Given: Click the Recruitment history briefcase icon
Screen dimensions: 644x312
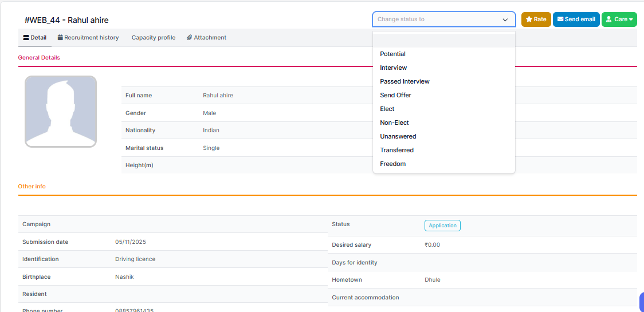Looking at the screenshot, I should (60, 38).
